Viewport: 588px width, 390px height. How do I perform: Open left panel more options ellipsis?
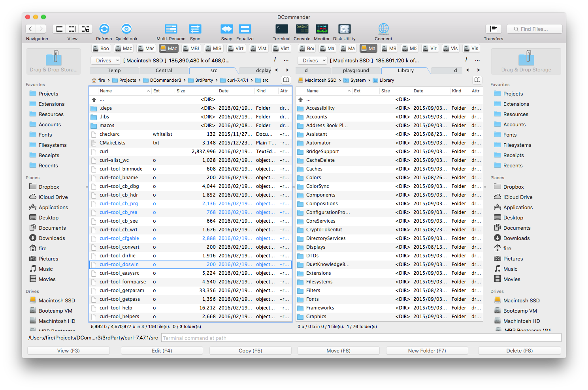coord(286,60)
